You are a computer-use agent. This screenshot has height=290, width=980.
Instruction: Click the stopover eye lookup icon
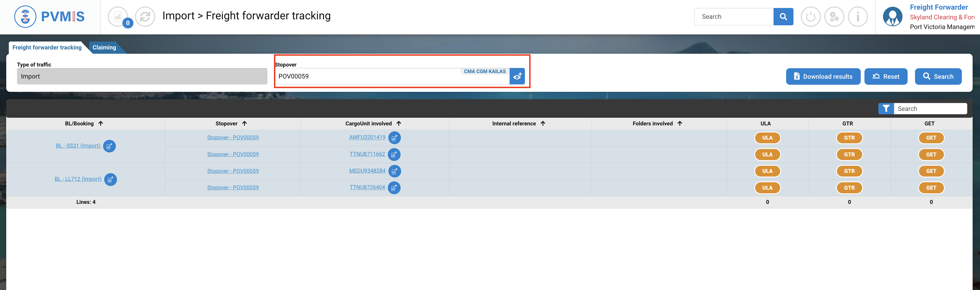tap(517, 76)
